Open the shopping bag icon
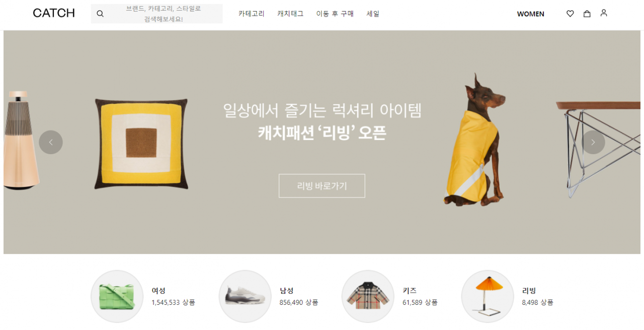The image size is (644, 330). point(587,14)
